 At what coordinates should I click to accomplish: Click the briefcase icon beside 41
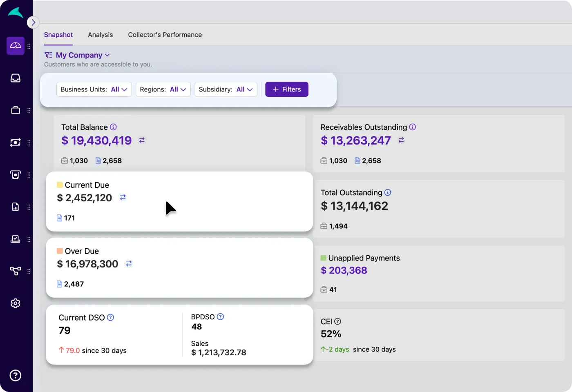pyautogui.click(x=324, y=290)
